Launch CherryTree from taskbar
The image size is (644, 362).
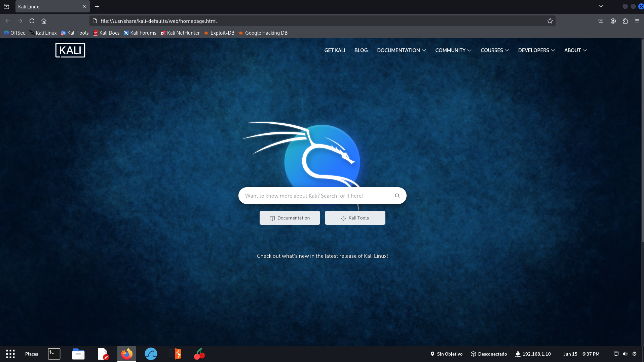coord(199,354)
